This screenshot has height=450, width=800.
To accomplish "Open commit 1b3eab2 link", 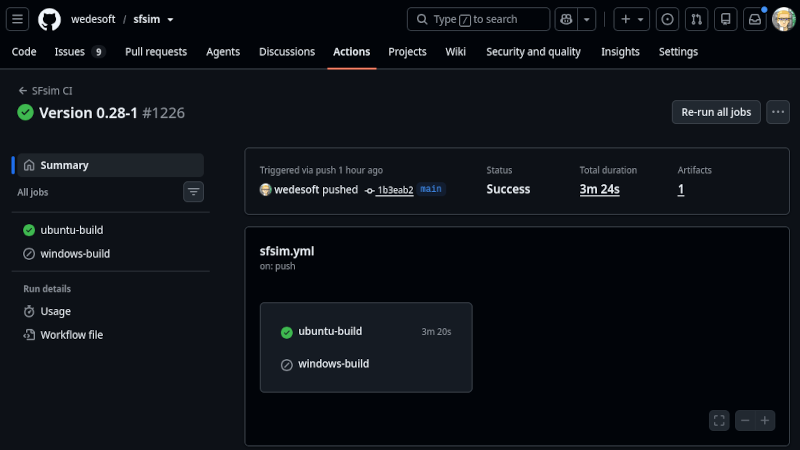I will click(394, 190).
